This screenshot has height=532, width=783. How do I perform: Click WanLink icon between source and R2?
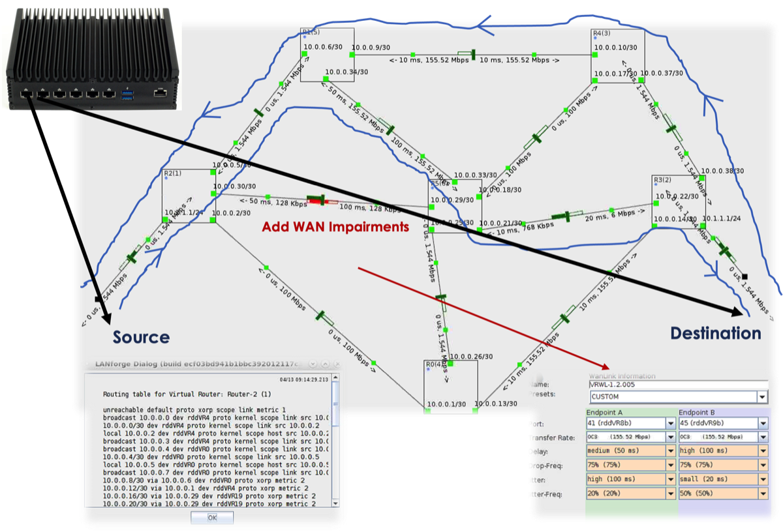coord(131,256)
